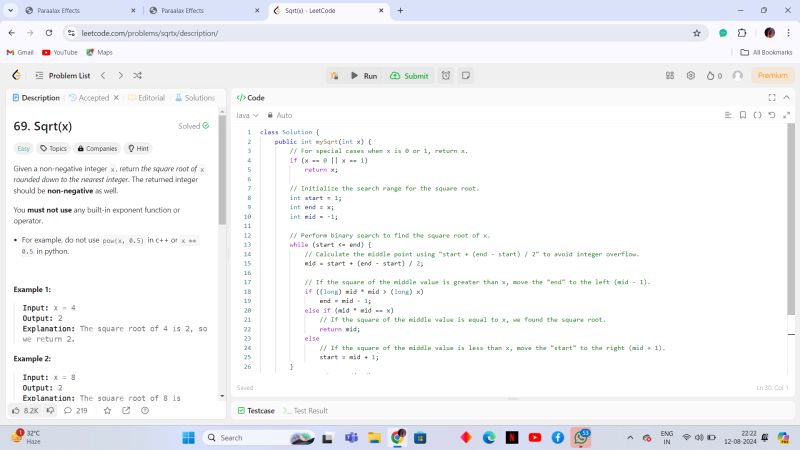Reload the page

click(x=49, y=33)
